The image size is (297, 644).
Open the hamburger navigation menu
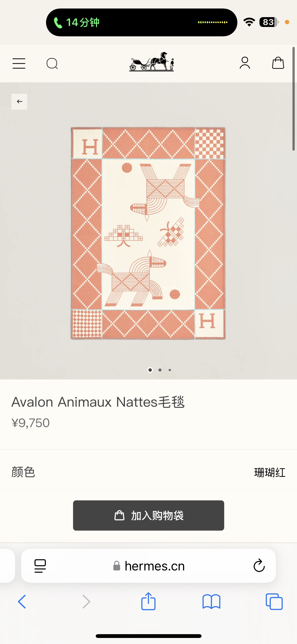click(19, 63)
